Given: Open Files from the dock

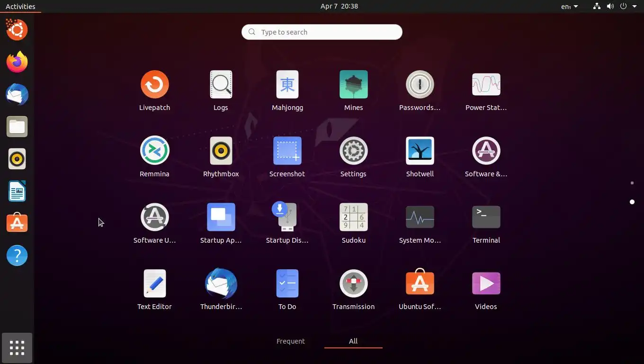Looking at the screenshot, I should 17,127.
